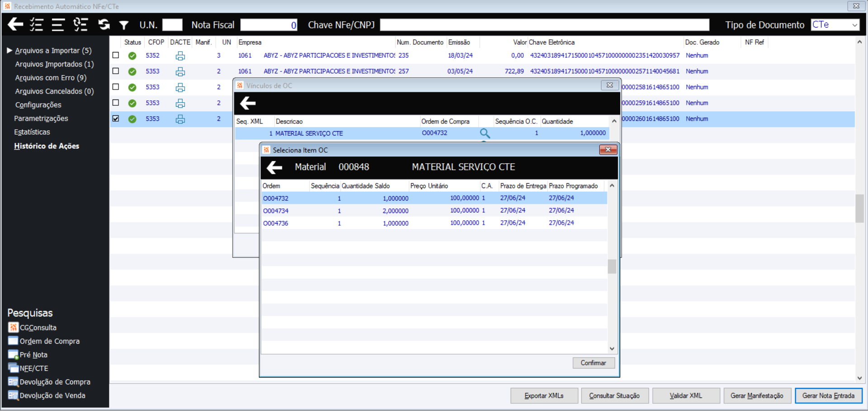Open Pré Nota search

28,354
